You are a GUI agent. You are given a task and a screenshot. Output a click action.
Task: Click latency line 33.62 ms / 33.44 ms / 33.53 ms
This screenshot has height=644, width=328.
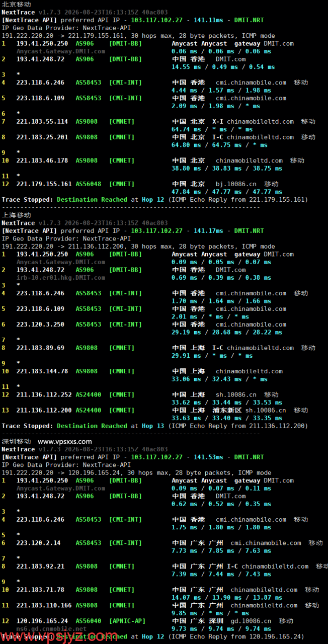click(x=227, y=403)
